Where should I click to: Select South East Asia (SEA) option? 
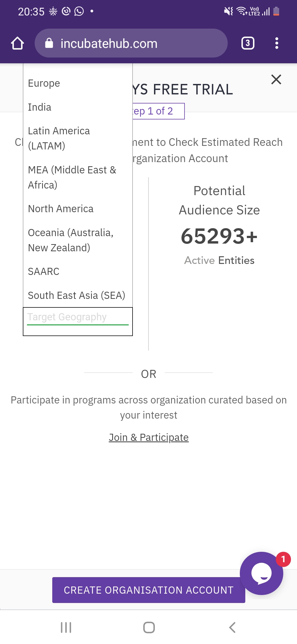[76, 295]
